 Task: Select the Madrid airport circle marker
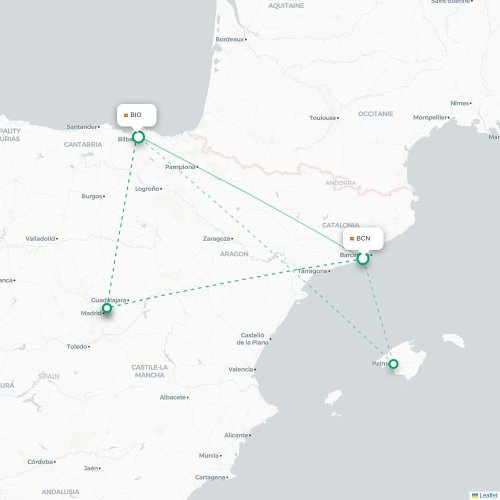107,308
